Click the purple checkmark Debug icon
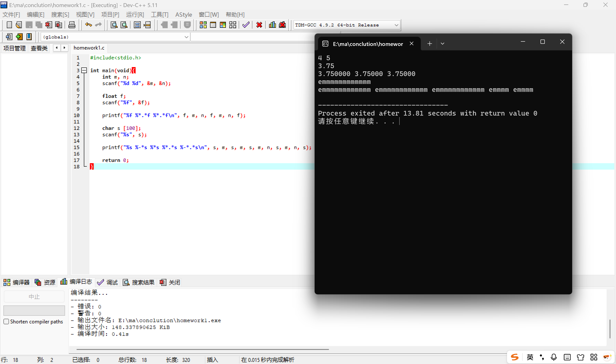616x364 pixels. coord(246,25)
